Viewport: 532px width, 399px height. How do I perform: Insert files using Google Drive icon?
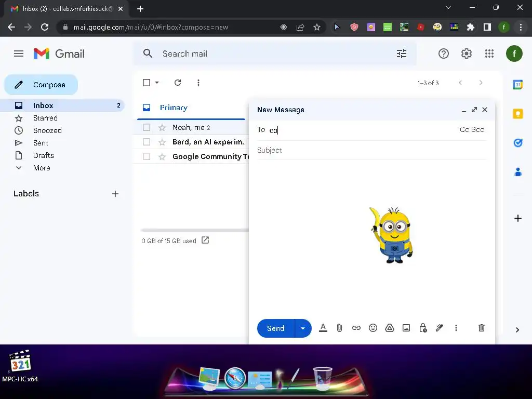tap(390, 328)
